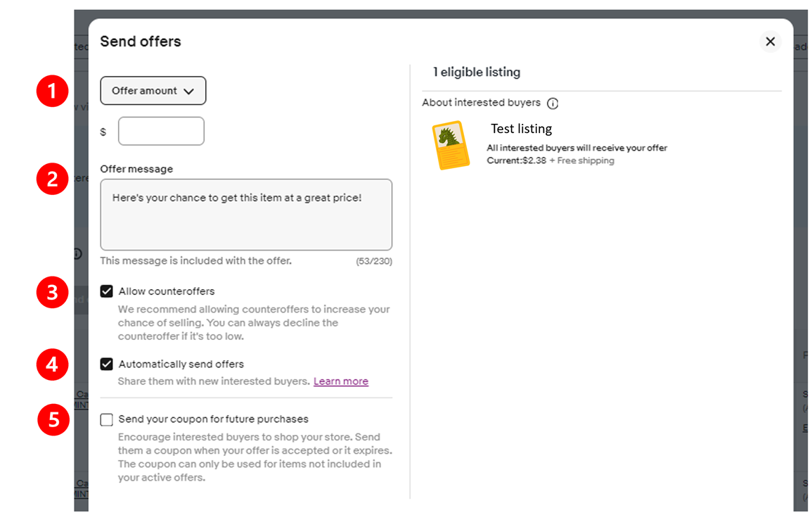Viewport: 812px width, 513px height.
Task: Click the Test listing dragon card thumbnail
Action: tap(451, 145)
